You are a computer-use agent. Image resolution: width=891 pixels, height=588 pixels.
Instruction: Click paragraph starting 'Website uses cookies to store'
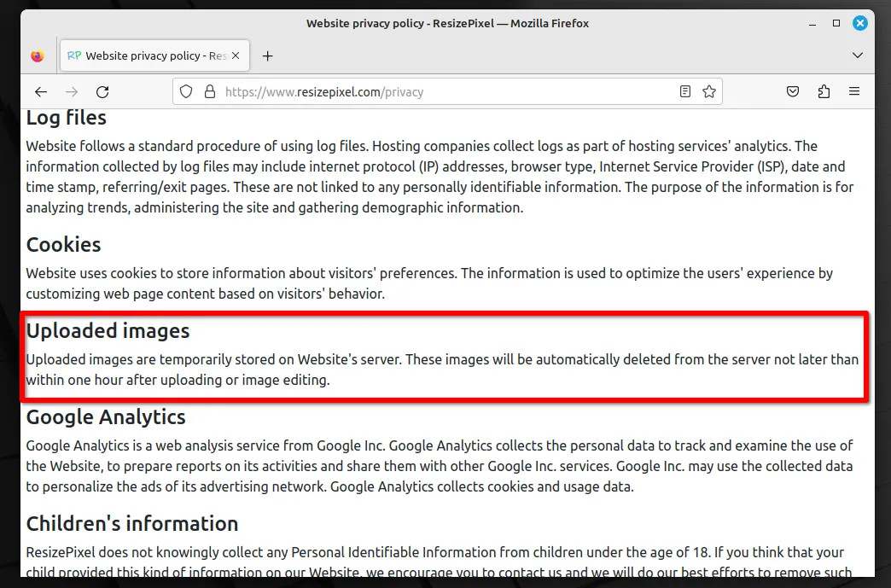pos(429,283)
